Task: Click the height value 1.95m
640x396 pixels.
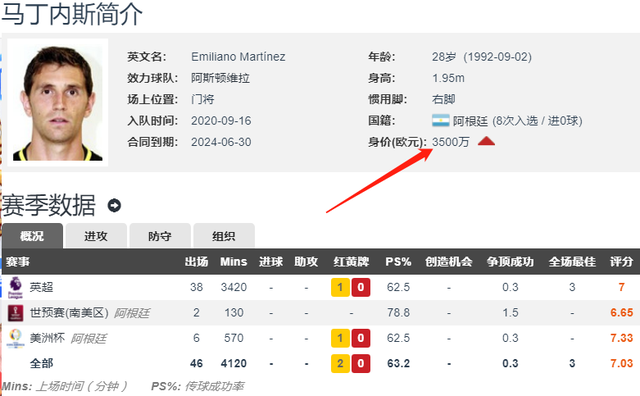Action: pos(448,78)
